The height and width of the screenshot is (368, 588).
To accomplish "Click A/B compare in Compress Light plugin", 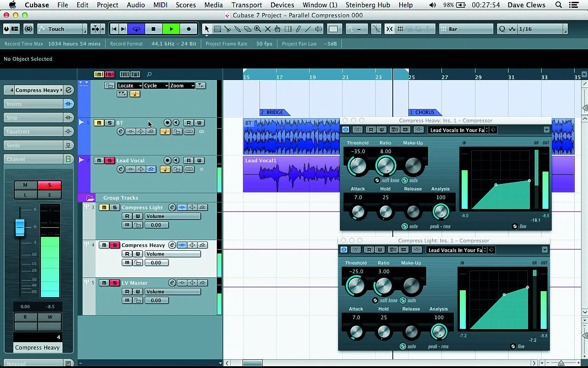I will tap(393, 250).
